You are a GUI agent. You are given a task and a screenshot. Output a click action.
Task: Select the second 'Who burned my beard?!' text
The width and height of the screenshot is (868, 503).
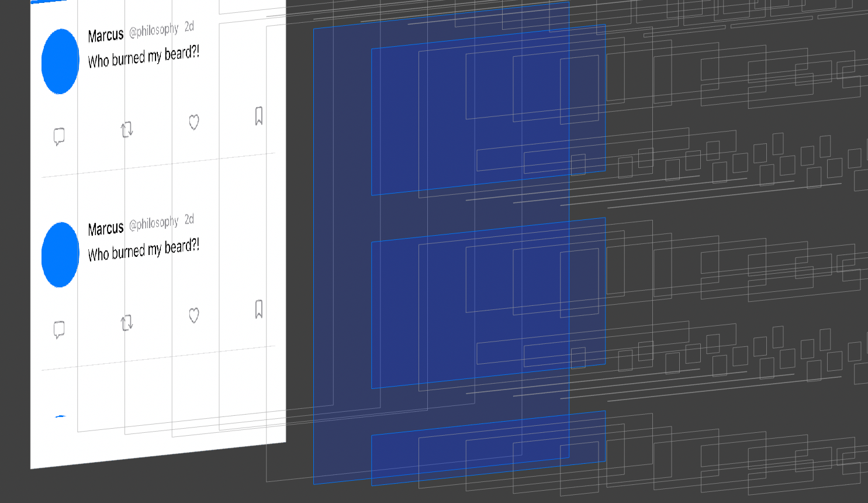click(144, 250)
